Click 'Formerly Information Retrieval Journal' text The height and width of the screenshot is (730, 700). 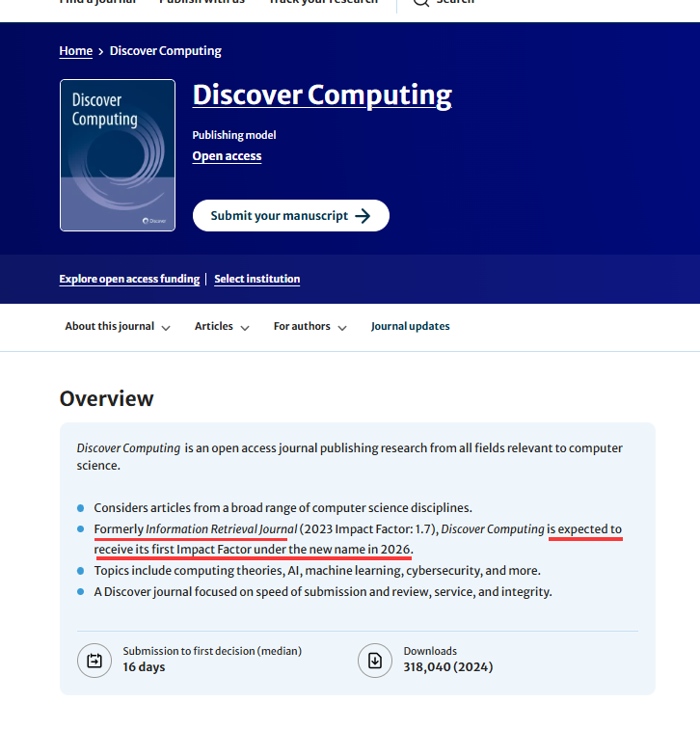(x=196, y=529)
